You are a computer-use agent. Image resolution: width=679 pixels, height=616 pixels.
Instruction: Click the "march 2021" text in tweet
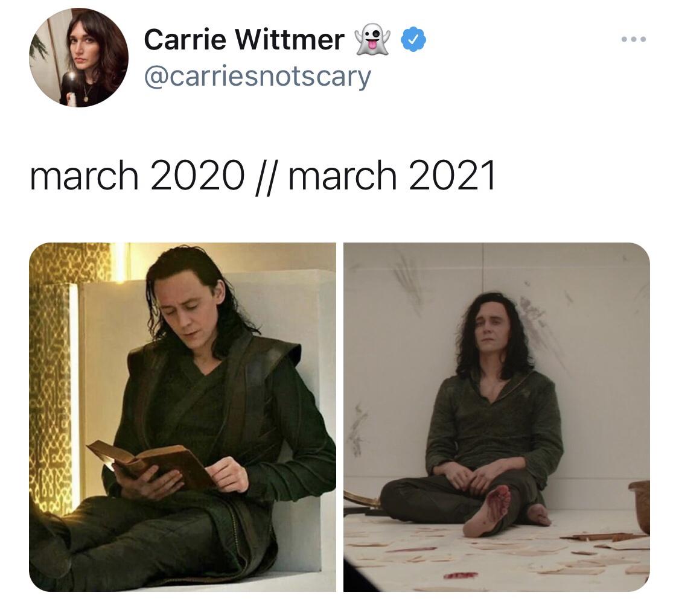pos(392,175)
